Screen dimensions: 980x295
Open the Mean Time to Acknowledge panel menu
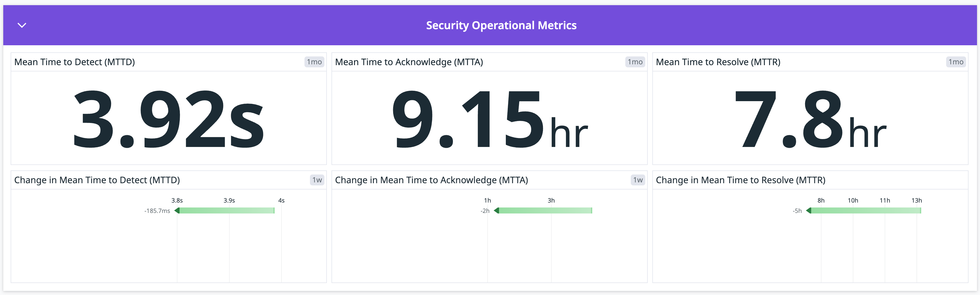click(x=409, y=62)
